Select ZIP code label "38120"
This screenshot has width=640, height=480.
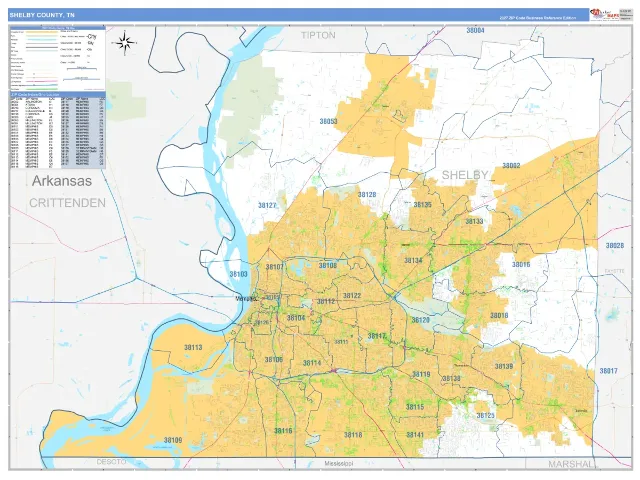(420, 320)
